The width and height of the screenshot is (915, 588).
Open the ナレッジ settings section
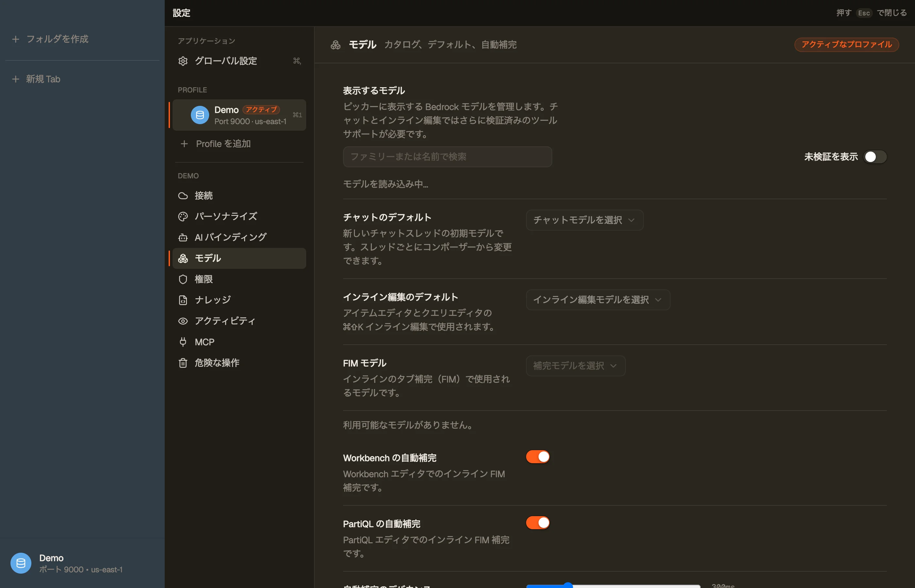point(239,300)
